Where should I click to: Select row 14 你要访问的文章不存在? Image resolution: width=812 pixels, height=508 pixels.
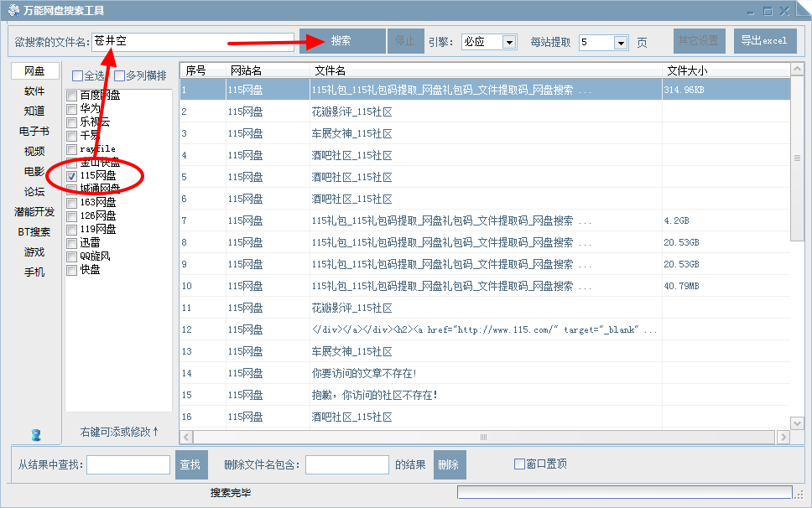[485, 373]
